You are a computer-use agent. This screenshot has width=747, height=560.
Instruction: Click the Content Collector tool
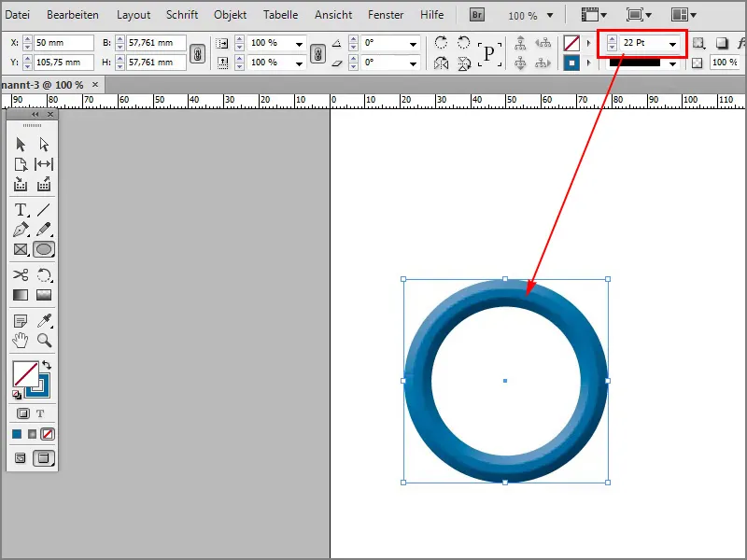click(21, 184)
